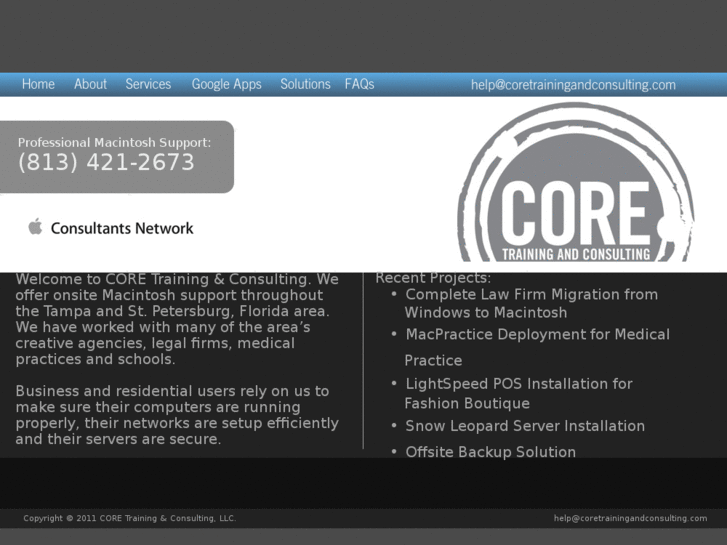Click the LightSpeed POS Installation project
Screen dimensions: 727x545
(518, 384)
